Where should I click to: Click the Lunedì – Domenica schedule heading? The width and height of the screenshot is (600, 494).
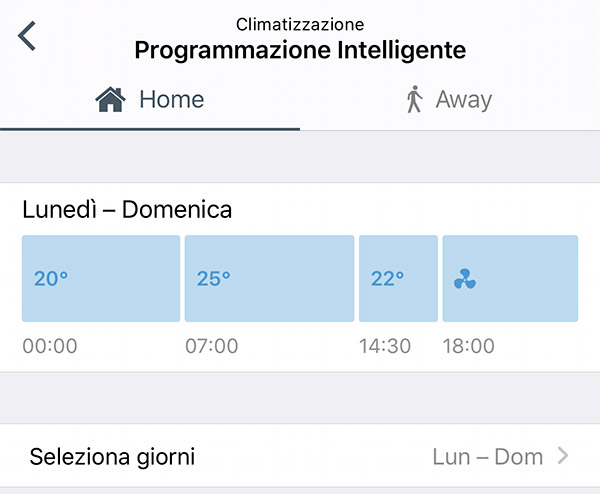(127, 210)
